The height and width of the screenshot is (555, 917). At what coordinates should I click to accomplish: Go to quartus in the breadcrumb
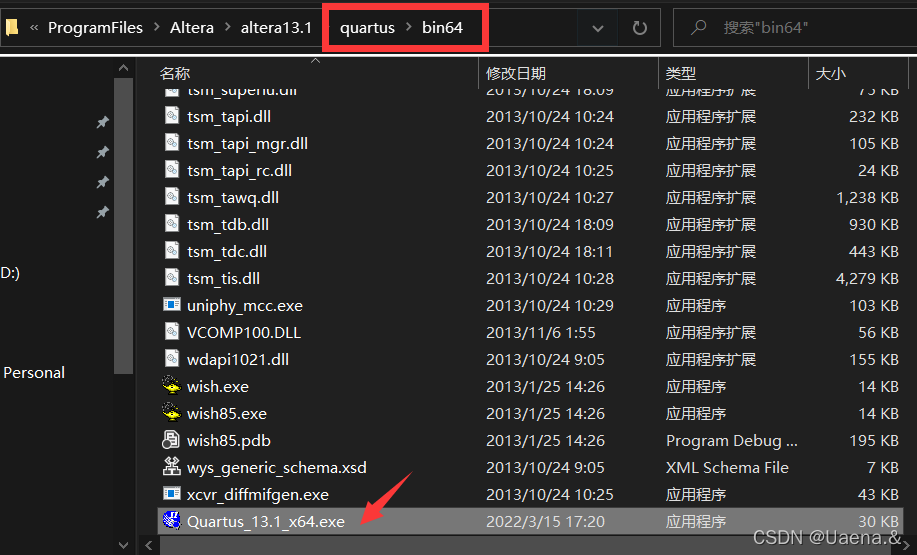pos(367,27)
